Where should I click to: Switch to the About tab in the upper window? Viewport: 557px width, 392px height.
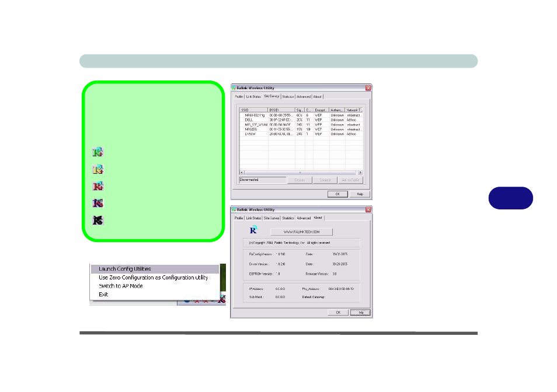(317, 96)
